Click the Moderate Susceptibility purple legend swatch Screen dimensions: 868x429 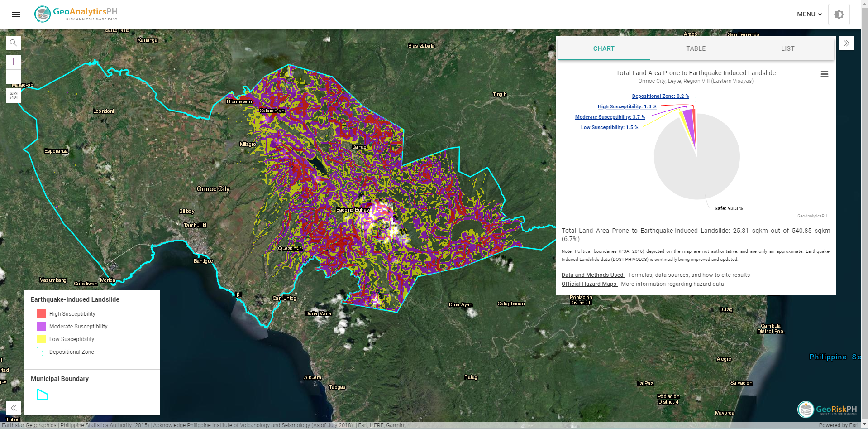(41, 326)
